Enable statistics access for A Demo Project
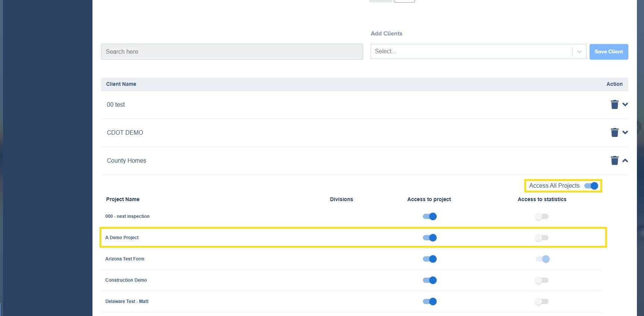The image size is (644, 316). pyautogui.click(x=541, y=238)
